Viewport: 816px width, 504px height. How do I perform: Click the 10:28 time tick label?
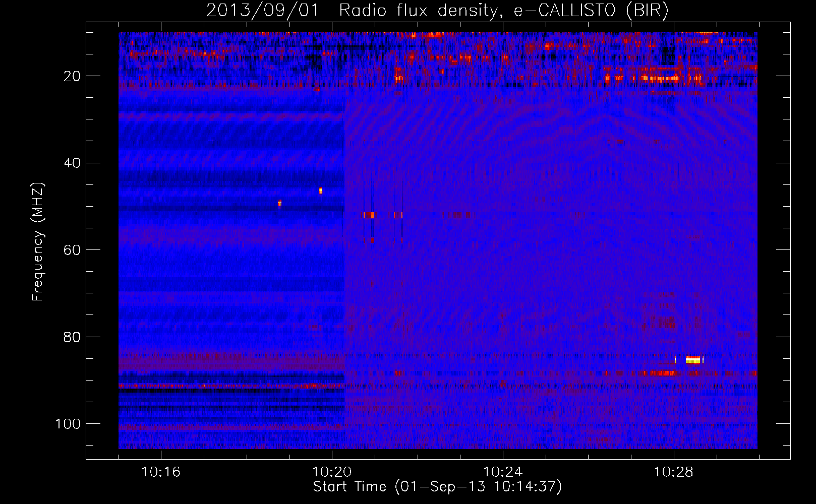[674, 472]
